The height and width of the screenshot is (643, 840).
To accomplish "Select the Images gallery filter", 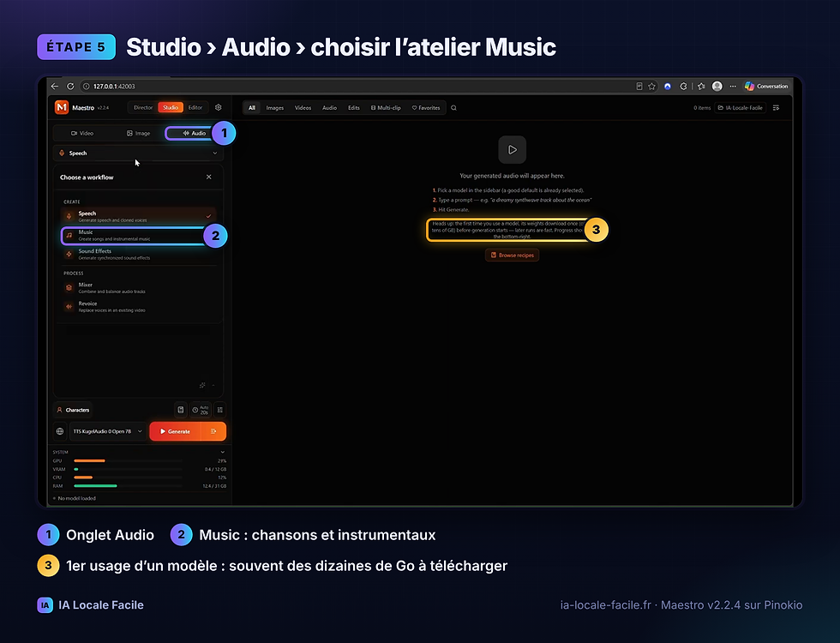I will tap(275, 108).
